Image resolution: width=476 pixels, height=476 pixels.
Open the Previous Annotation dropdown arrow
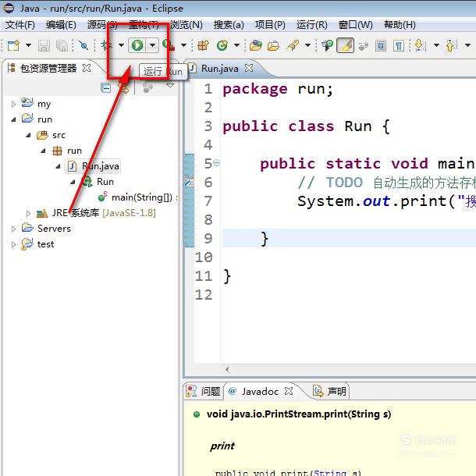[x=467, y=45]
